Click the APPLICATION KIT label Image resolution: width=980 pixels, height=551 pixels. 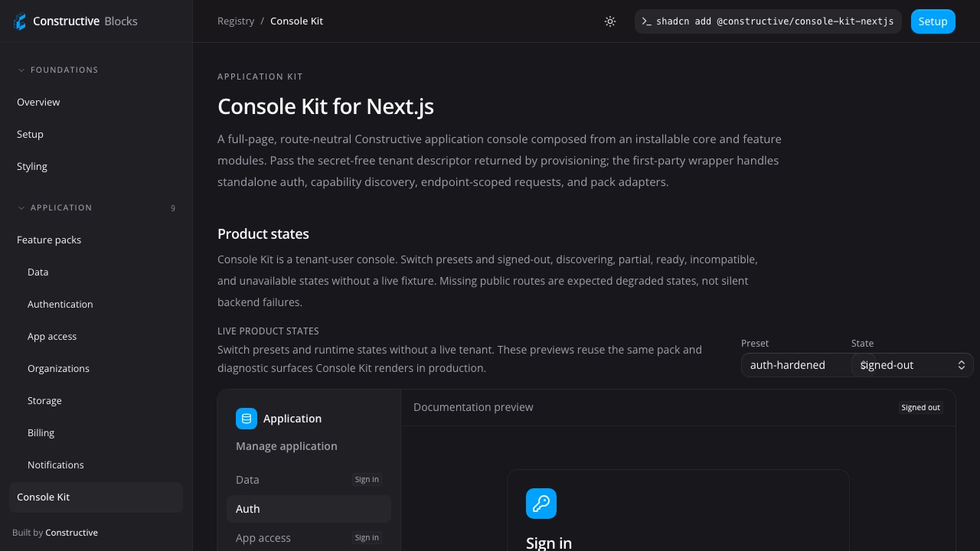coord(260,77)
